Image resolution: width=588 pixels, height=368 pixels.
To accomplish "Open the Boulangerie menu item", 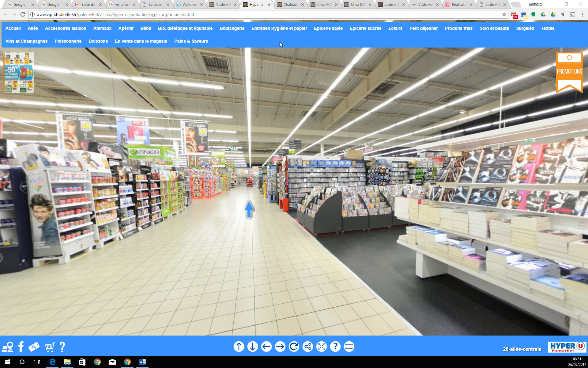I will [x=232, y=28].
